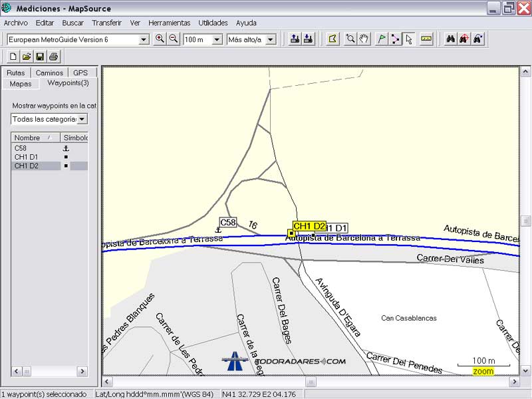Open the European MetroGuide map product dropdown
Viewport: 532px width, 399px height.
pos(144,40)
